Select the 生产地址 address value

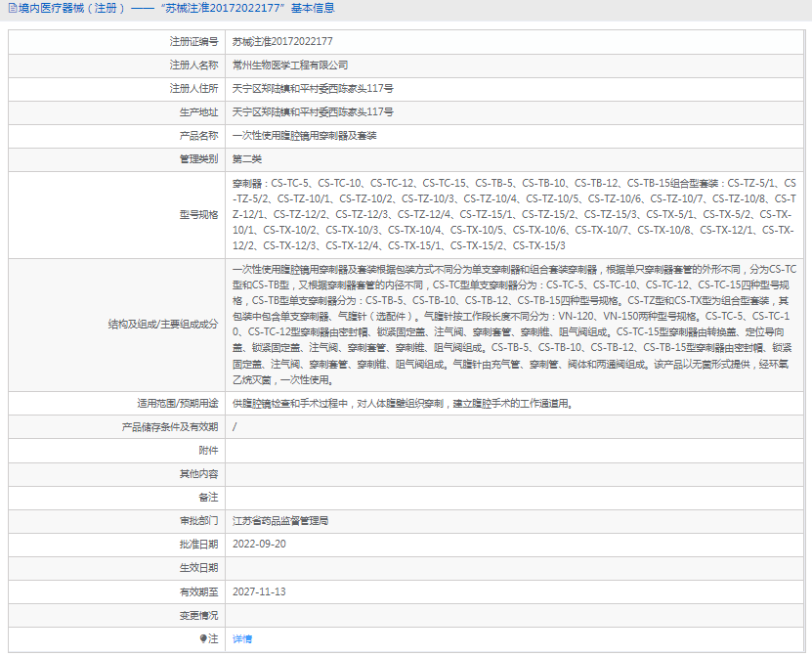point(313,111)
